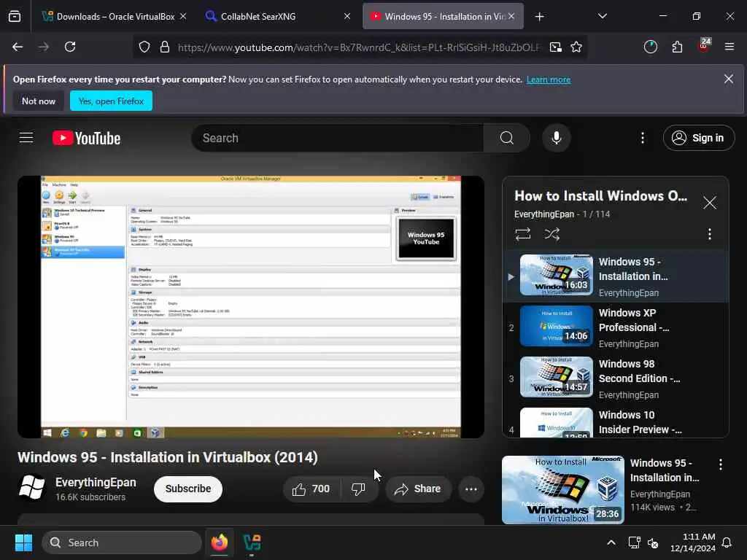747x560 pixels.
Task: Open Windows notifications bell
Action: 727,542
